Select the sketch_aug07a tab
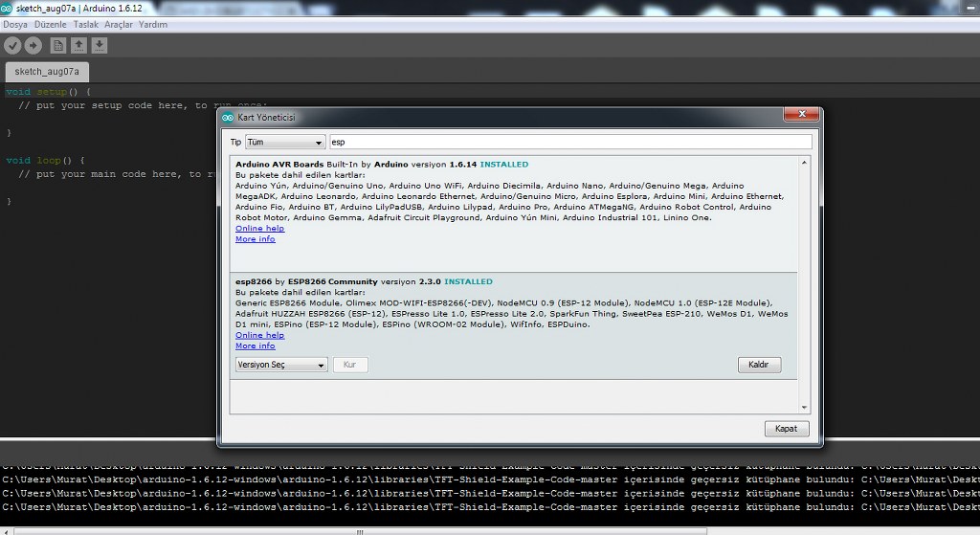The image size is (980, 535). point(47,71)
